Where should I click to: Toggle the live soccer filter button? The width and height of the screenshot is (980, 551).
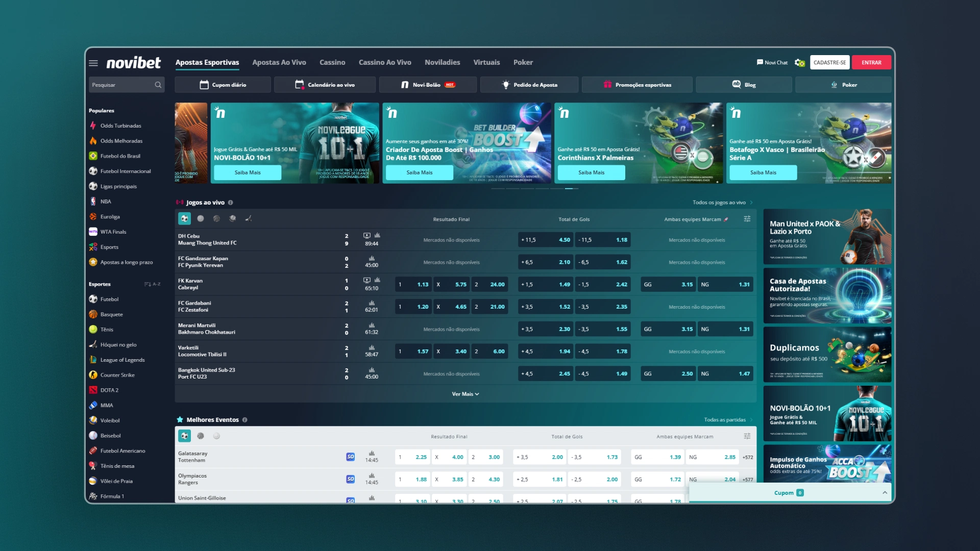click(185, 218)
